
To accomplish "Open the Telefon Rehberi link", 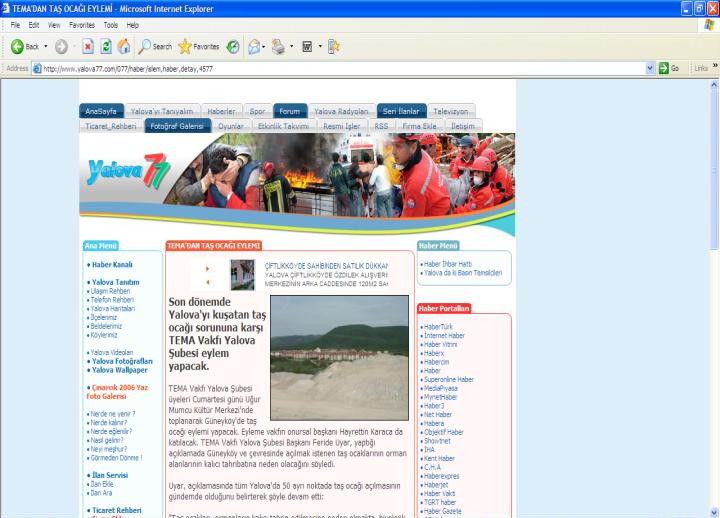I will click(x=112, y=300).
